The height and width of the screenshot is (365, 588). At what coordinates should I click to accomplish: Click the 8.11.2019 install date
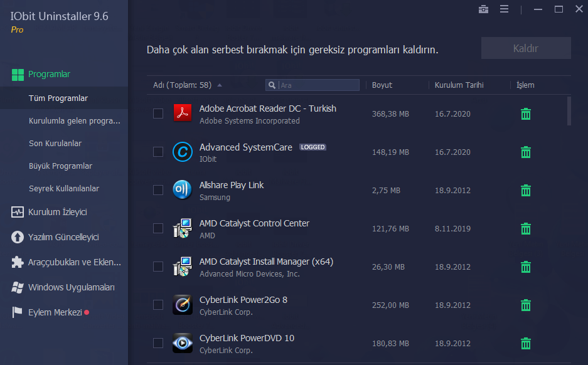coord(452,228)
